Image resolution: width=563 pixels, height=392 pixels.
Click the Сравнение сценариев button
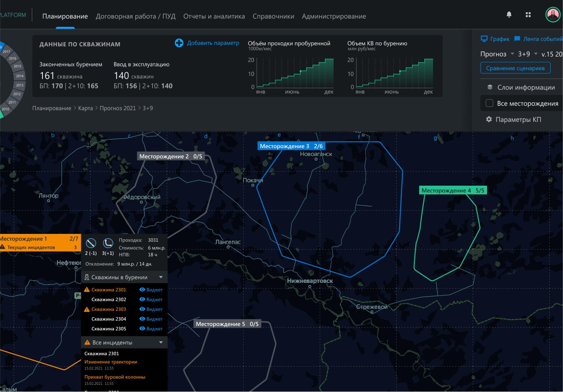(x=515, y=68)
